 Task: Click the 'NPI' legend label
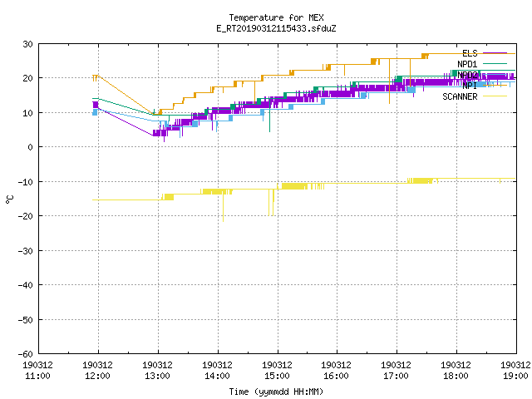(x=470, y=86)
